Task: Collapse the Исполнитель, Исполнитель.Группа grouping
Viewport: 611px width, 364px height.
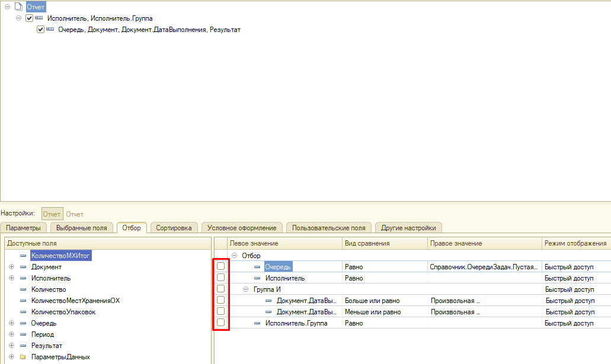Action: pos(18,18)
